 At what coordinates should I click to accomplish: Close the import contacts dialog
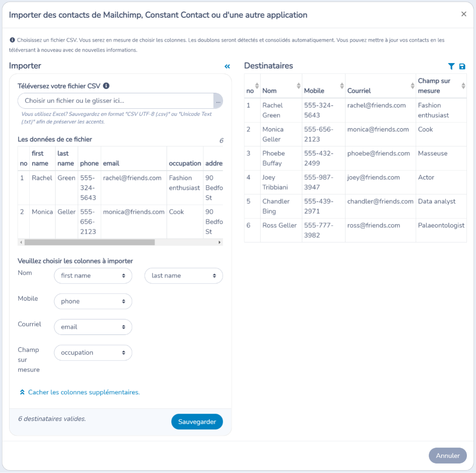pos(464,14)
